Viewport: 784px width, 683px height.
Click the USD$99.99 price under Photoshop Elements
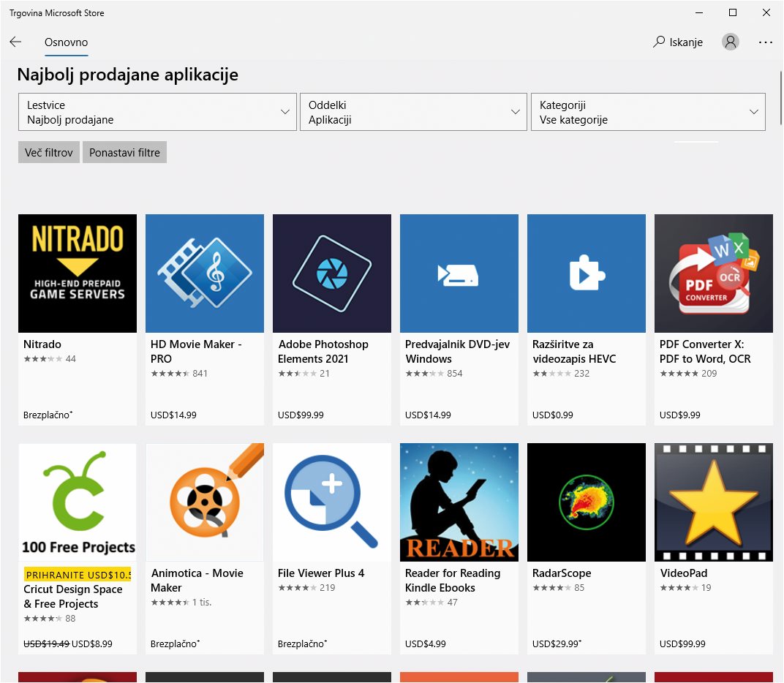[x=301, y=415]
